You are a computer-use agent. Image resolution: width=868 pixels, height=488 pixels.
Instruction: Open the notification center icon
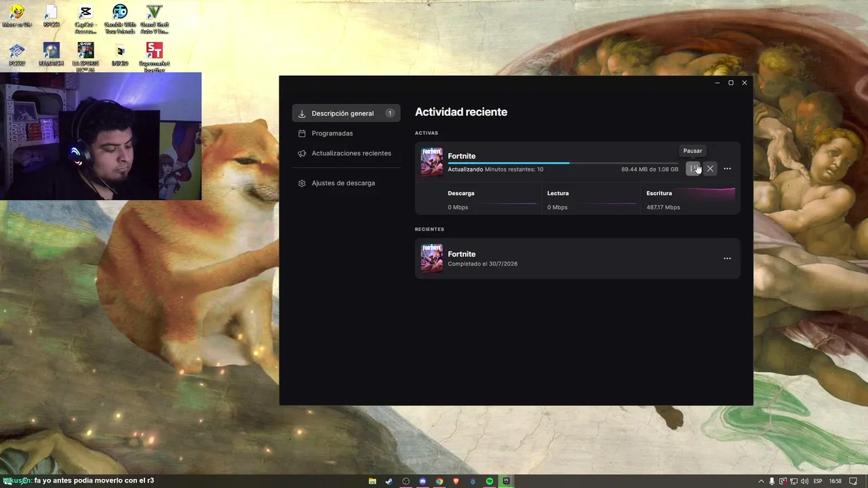(854, 481)
